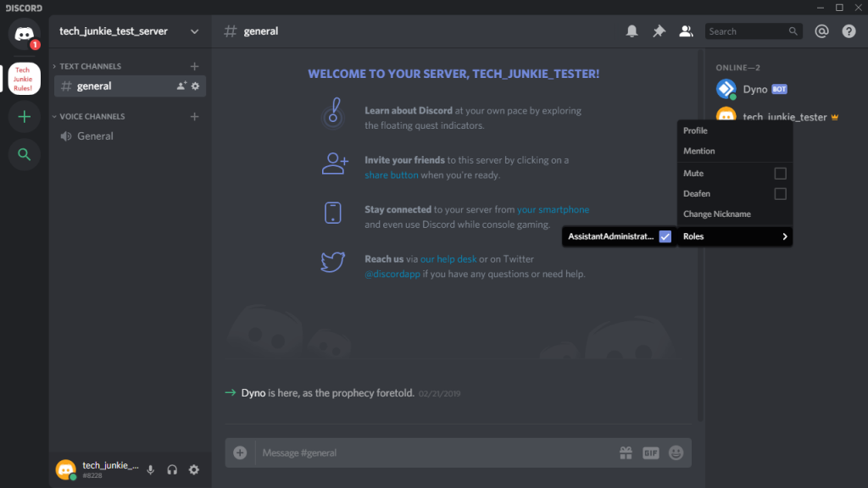
Task: Create invite for general channel
Action: 181,86
